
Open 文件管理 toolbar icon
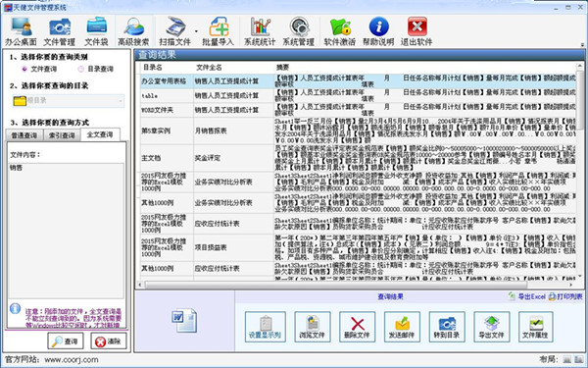click(x=59, y=31)
